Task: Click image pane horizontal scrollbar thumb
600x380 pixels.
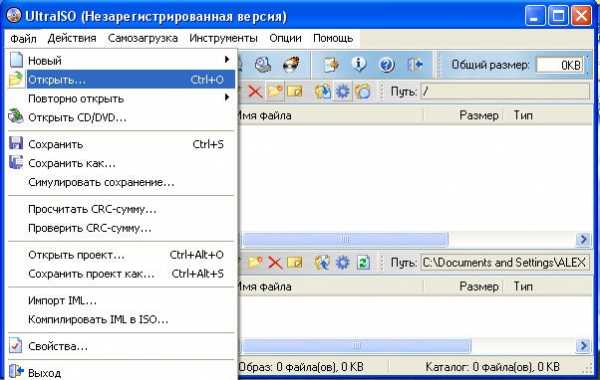Action: click(346, 240)
